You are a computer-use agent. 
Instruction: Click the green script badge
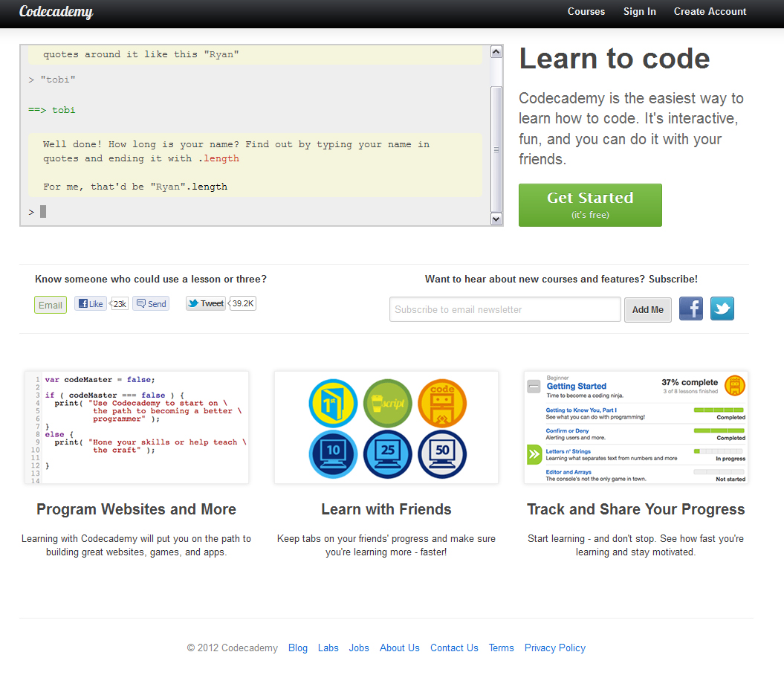[387, 402]
